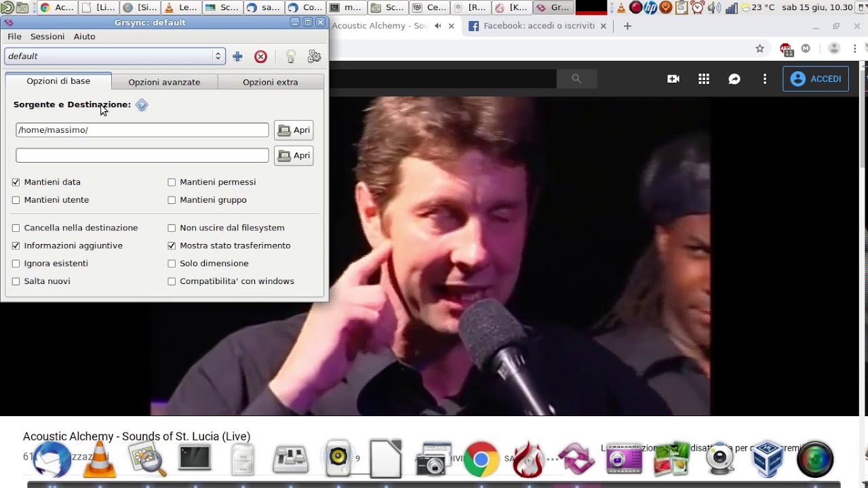Click the empty destination path field
Screen dimensions: 868x488
142,156
